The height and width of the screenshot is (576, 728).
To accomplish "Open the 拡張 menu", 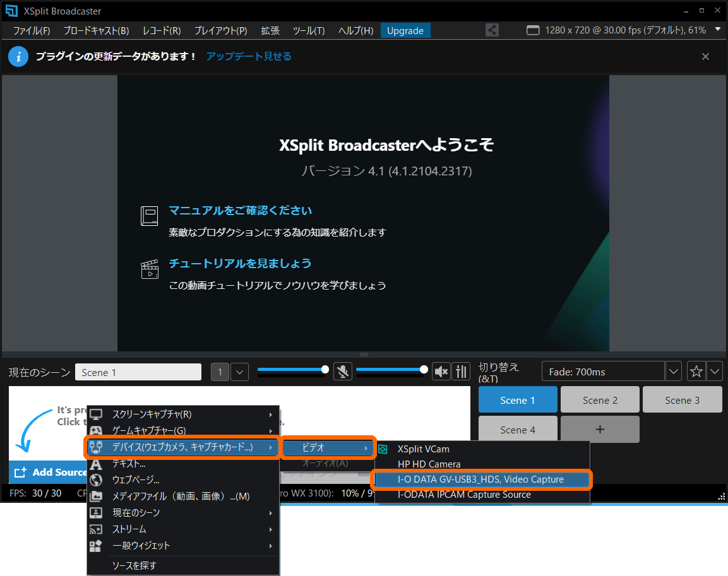I will pyautogui.click(x=270, y=31).
